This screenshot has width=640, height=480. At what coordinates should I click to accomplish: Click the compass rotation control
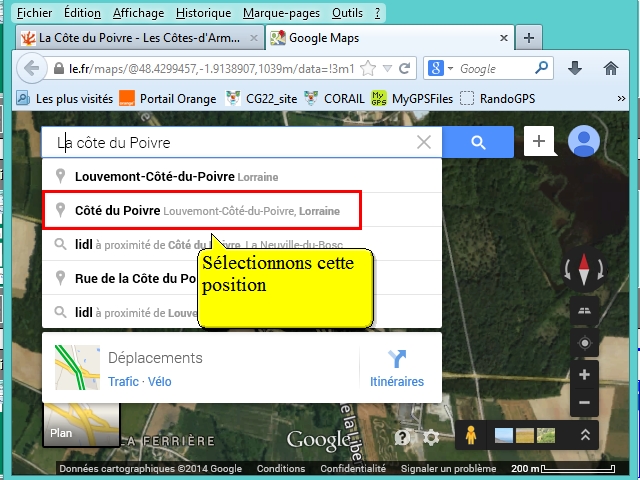[x=584, y=270]
